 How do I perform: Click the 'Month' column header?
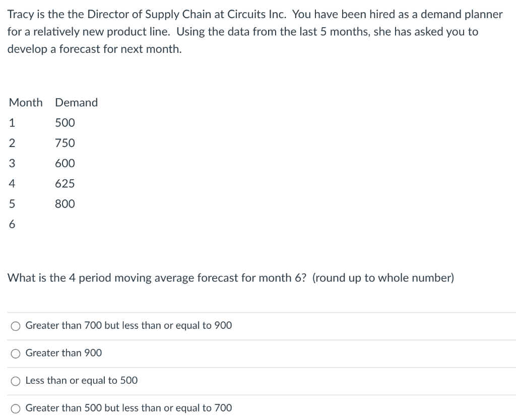[26, 102]
